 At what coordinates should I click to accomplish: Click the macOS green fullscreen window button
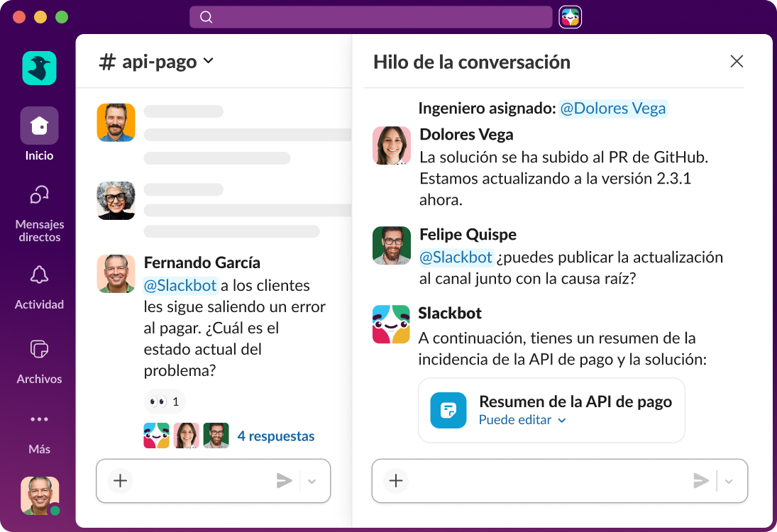click(x=62, y=17)
